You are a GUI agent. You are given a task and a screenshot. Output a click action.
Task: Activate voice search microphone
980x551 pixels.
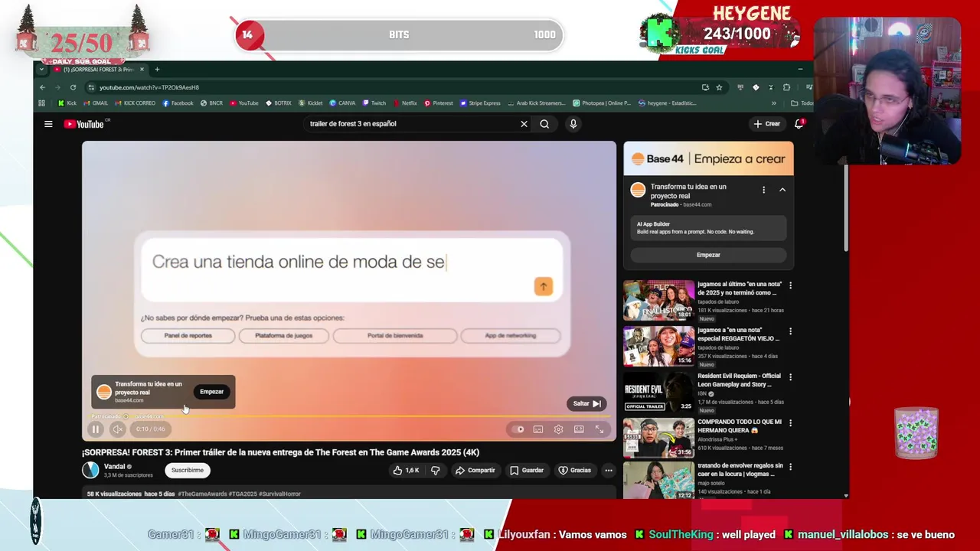(x=573, y=124)
